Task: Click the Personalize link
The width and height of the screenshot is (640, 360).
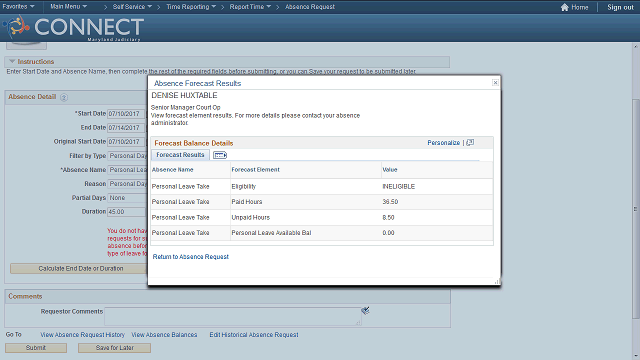Action: 443,142
